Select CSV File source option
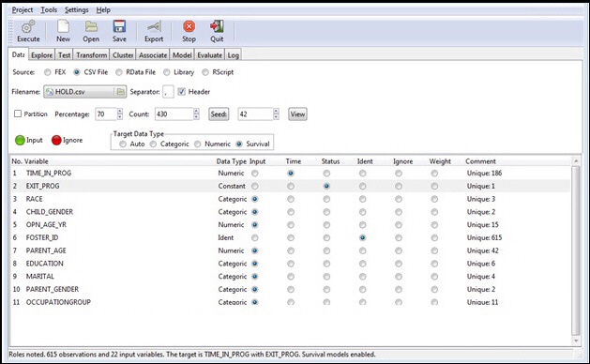The height and width of the screenshot is (364, 590). click(77, 72)
